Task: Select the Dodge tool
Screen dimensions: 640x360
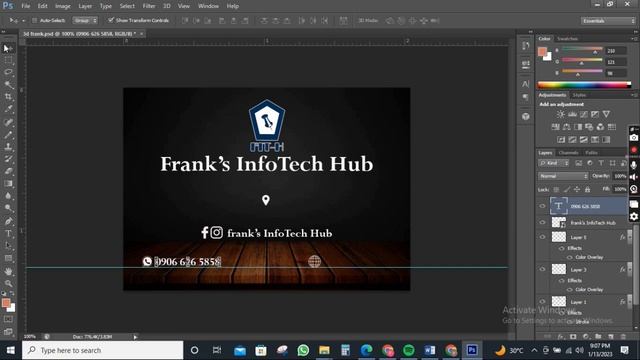Action: tap(8, 208)
